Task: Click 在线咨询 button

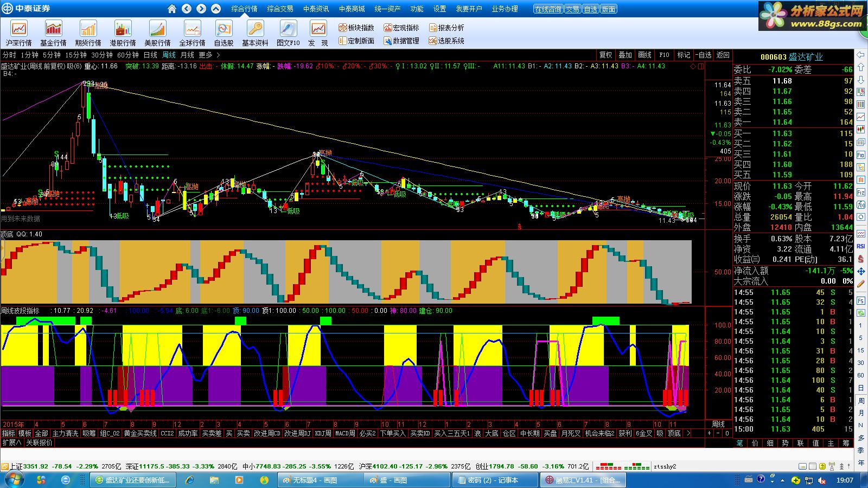Action: click(547, 9)
